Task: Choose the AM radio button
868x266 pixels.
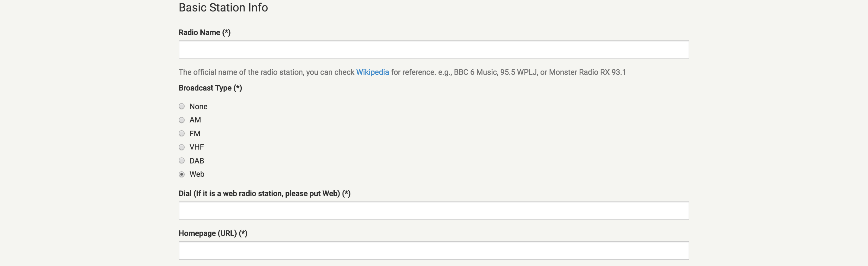Action: pos(182,120)
